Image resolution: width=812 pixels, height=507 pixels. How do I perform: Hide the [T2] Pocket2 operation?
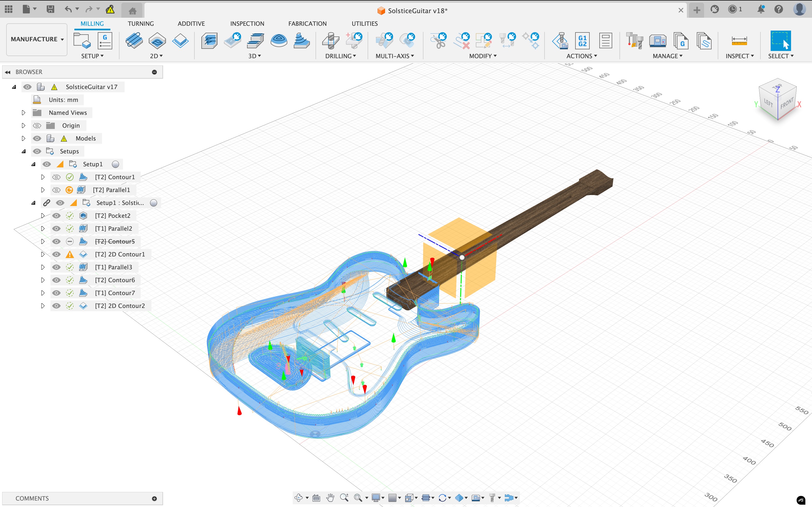[x=56, y=216]
